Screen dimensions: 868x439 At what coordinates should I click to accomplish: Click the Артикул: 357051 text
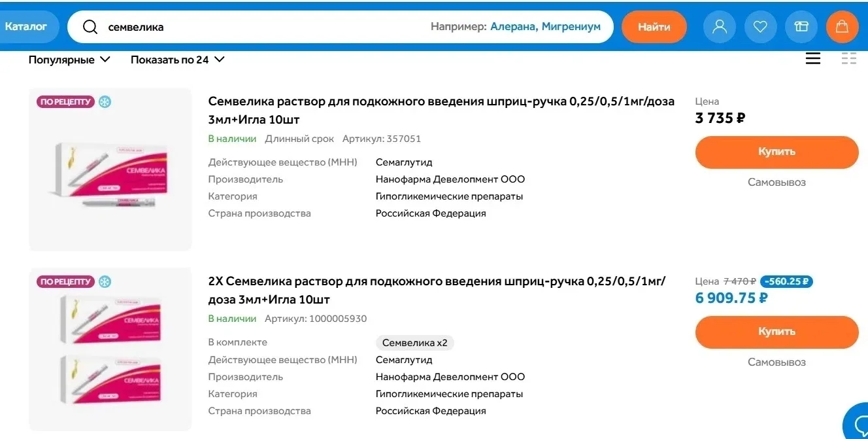coord(382,139)
